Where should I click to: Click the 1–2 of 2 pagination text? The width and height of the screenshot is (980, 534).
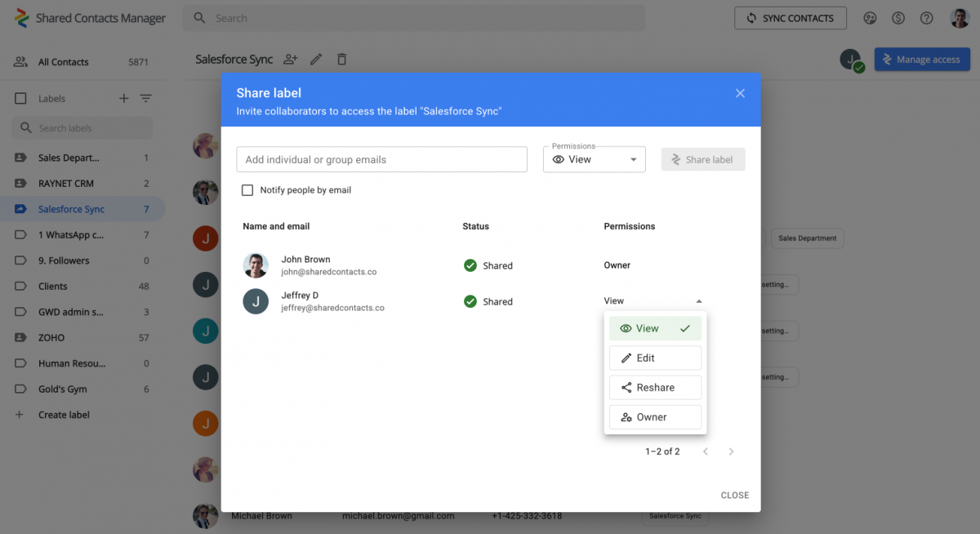(x=662, y=452)
